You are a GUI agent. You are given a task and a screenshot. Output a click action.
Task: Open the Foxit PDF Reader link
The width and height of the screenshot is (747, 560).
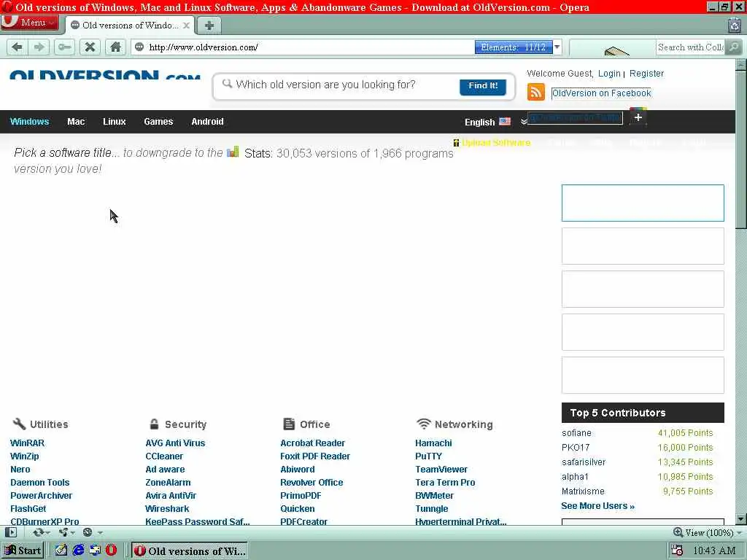click(x=315, y=456)
